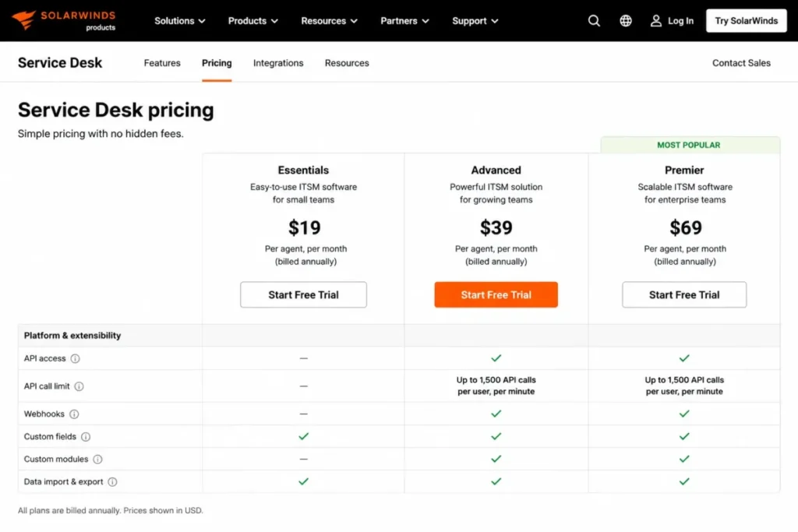Image resolution: width=798 pixels, height=532 pixels.
Task: Expand the Partners menu
Action: tap(404, 21)
